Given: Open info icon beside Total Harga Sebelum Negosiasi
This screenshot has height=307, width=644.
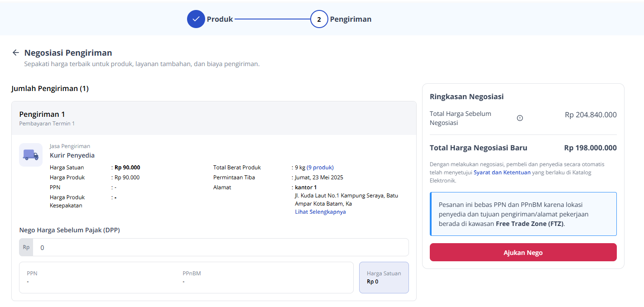Looking at the screenshot, I should [x=520, y=118].
